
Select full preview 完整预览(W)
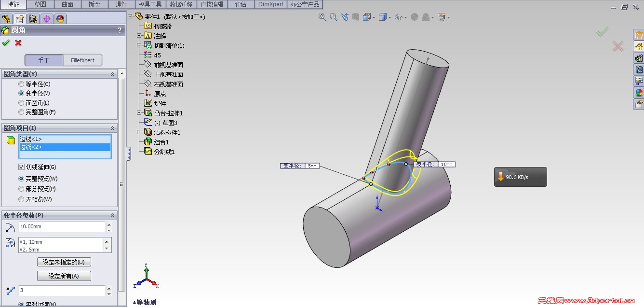21,179
